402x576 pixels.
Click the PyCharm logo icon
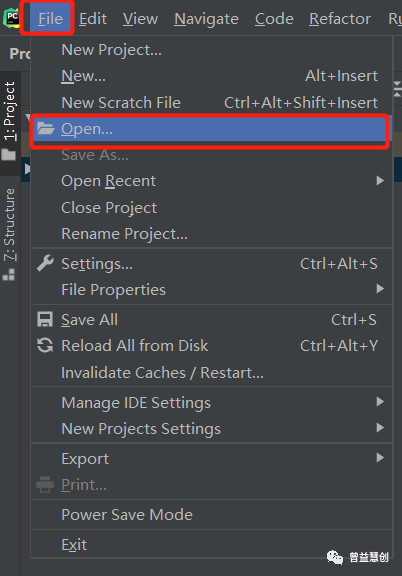11,18
